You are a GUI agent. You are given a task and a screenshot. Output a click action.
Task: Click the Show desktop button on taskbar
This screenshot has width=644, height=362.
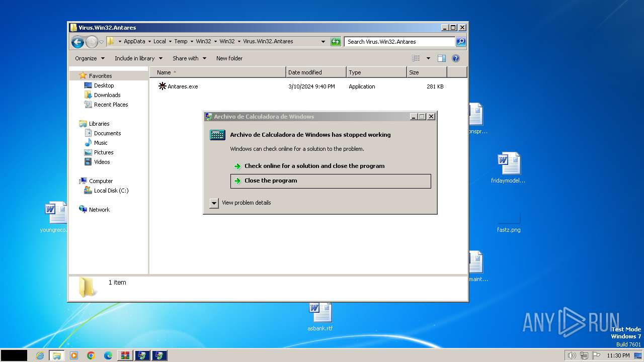638,355
